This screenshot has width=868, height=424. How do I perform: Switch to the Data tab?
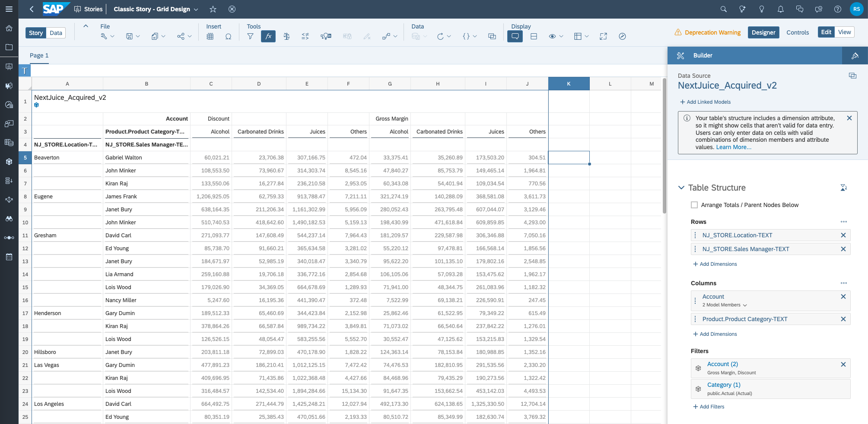point(55,32)
